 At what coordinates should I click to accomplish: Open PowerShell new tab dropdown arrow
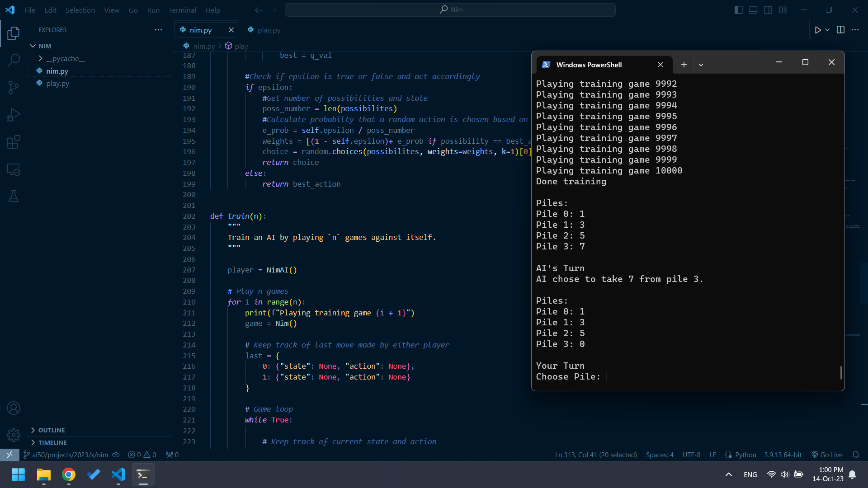(701, 65)
